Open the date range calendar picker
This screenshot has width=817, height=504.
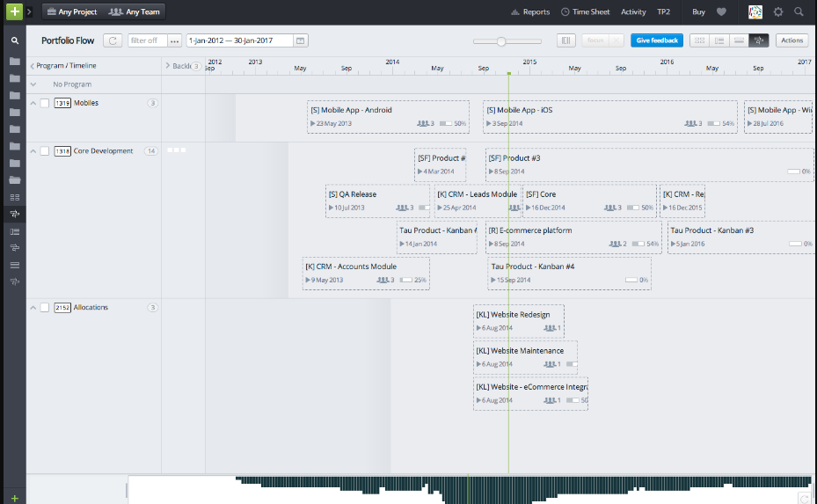tap(301, 40)
